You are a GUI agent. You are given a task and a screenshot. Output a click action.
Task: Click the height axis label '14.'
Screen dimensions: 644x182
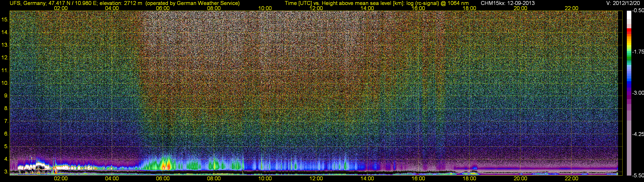tap(5, 32)
